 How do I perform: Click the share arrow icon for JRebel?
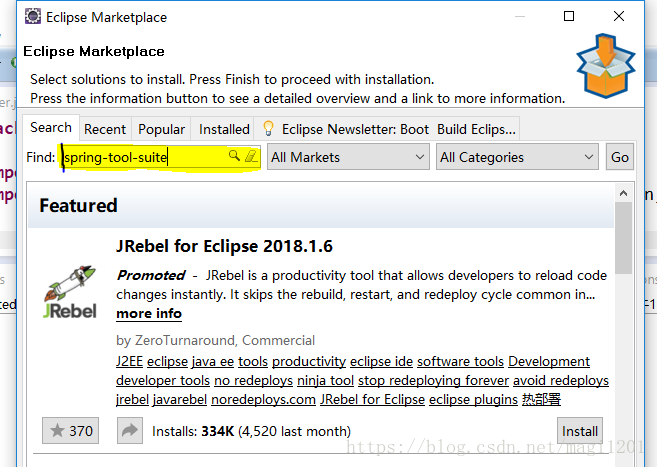(x=130, y=431)
